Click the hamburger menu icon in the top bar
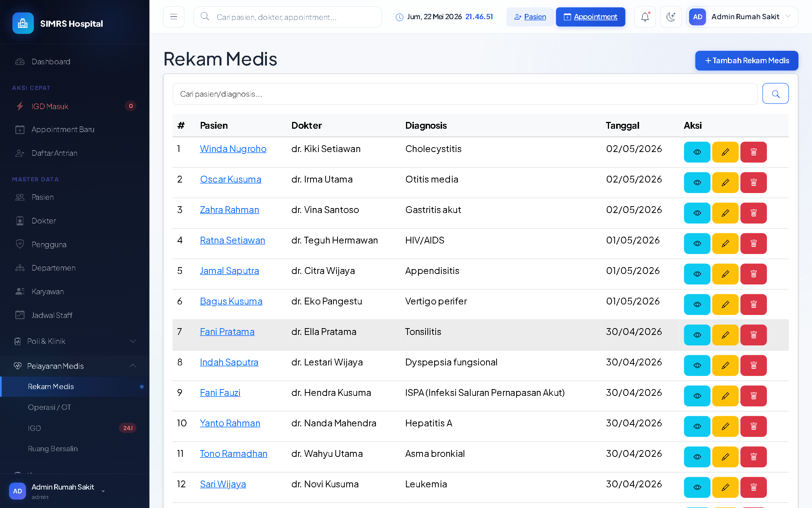 click(x=174, y=17)
